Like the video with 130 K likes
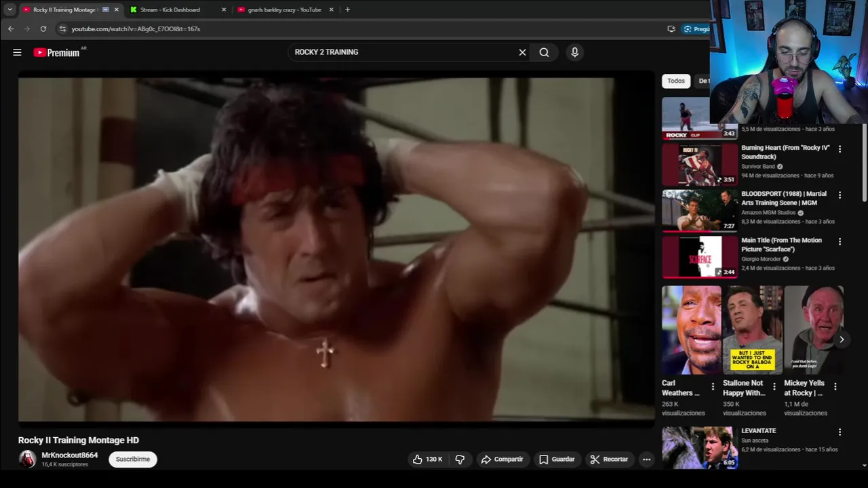Screen dimensions: 868x488 (x=428, y=460)
